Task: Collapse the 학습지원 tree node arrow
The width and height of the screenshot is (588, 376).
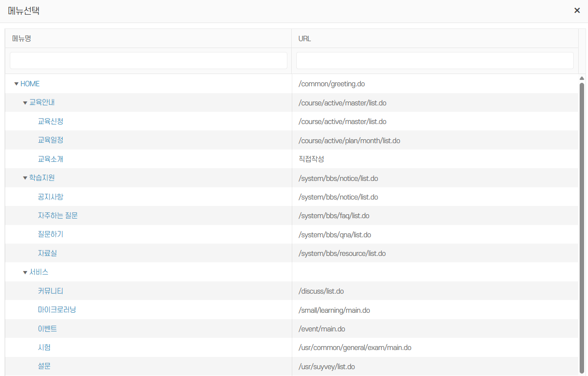Action: pos(25,178)
